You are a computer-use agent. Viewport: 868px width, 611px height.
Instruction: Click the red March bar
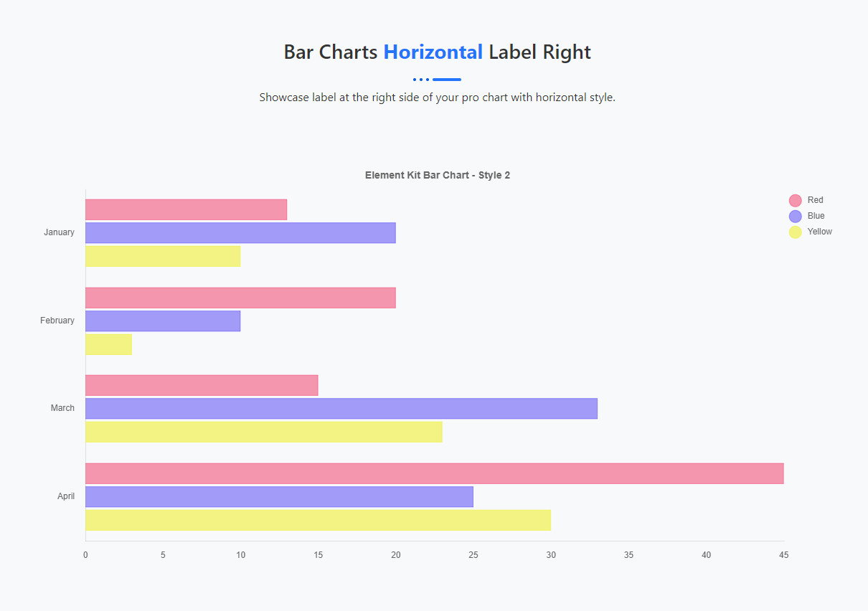[x=202, y=385]
